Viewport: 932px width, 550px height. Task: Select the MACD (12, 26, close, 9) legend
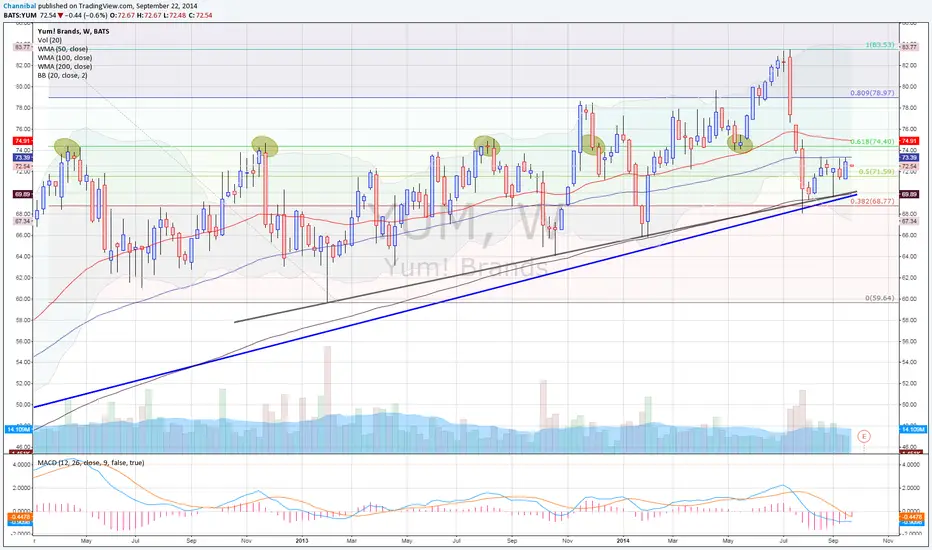[x=90, y=463]
